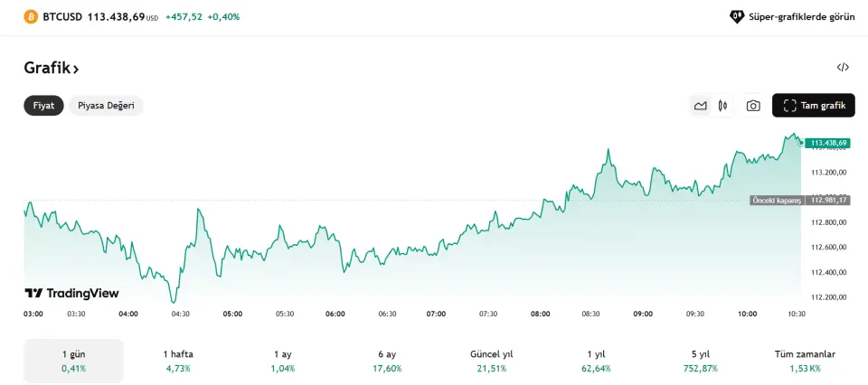Viewport: 868px width, 385px height.
Task: Click the Süper-grafikler badge icon
Action: (737, 16)
